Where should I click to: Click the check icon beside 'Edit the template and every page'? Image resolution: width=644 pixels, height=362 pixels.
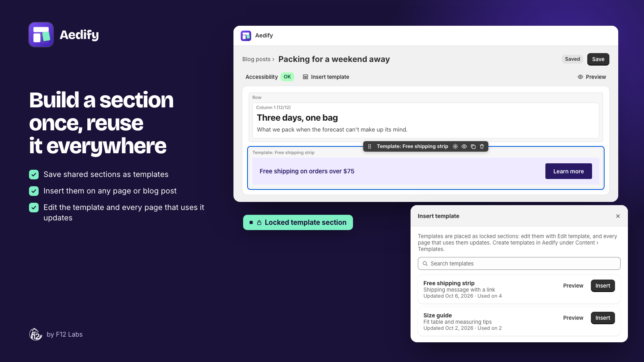(x=34, y=208)
